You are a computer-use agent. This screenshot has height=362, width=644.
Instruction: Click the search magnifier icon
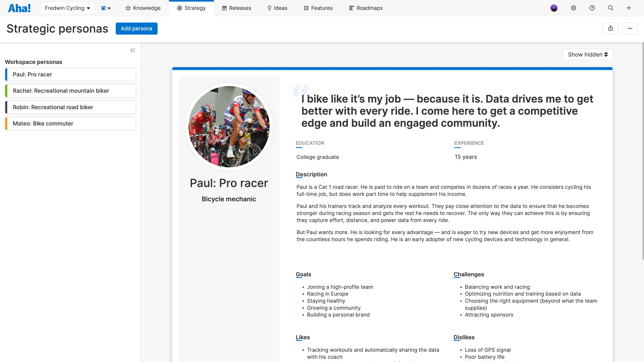click(610, 8)
